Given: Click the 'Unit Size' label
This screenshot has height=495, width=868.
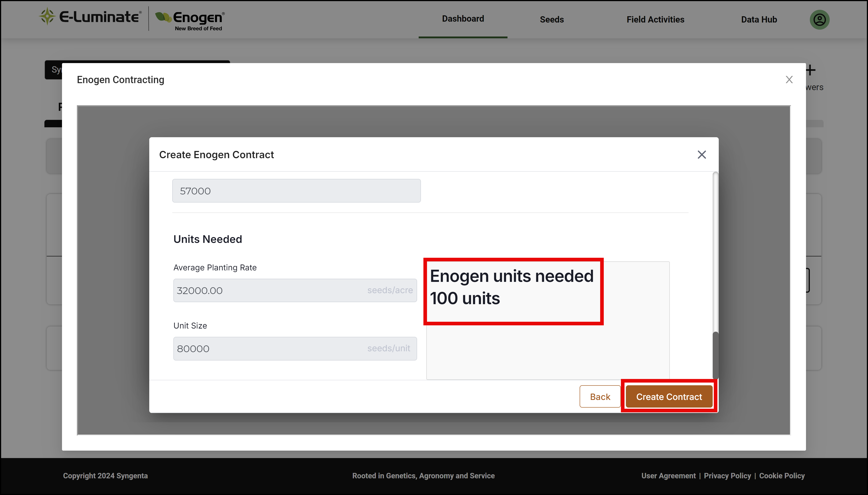Looking at the screenshot, I should 190,326.
